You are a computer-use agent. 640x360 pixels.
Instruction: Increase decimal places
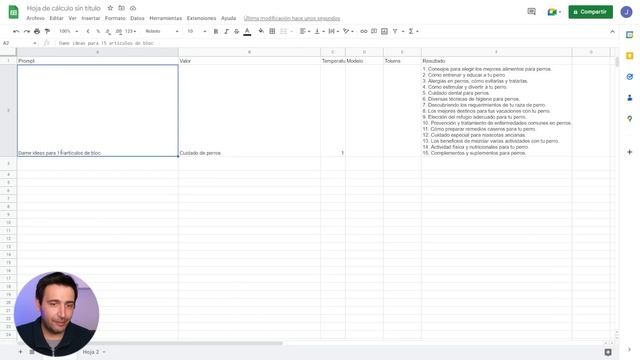coord(118,31)
